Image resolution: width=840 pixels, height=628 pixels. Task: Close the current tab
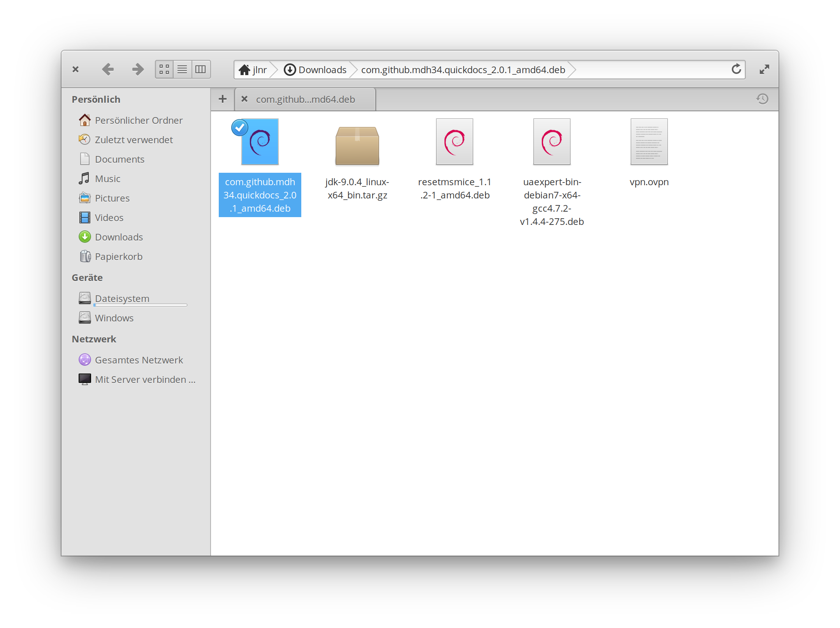(244, 99)
